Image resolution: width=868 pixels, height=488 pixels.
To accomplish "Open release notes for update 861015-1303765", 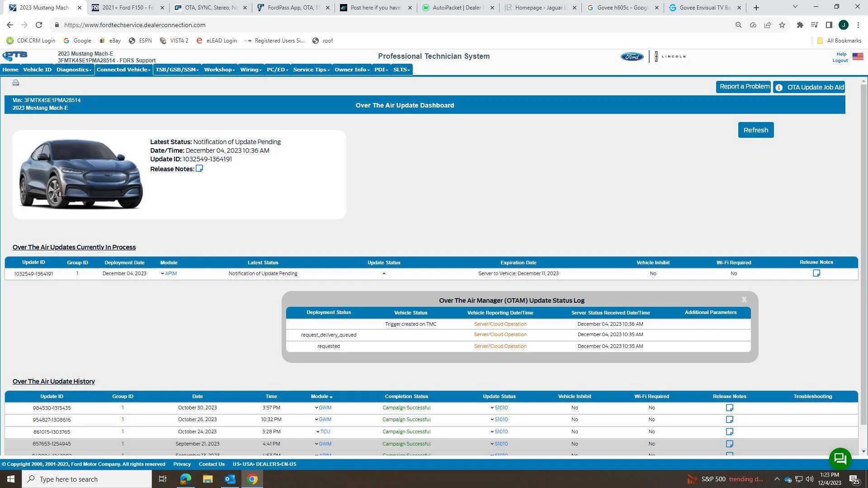I will point(730,432).
